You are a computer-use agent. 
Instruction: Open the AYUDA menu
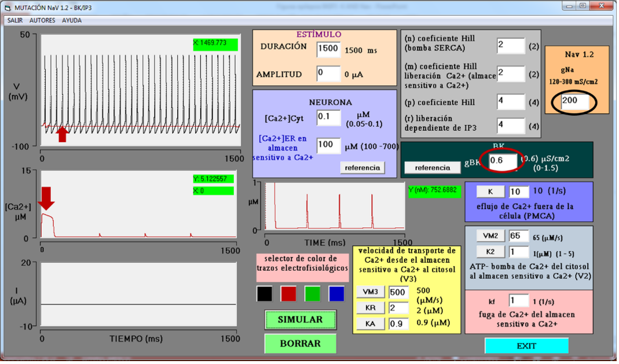coord(72,20)
